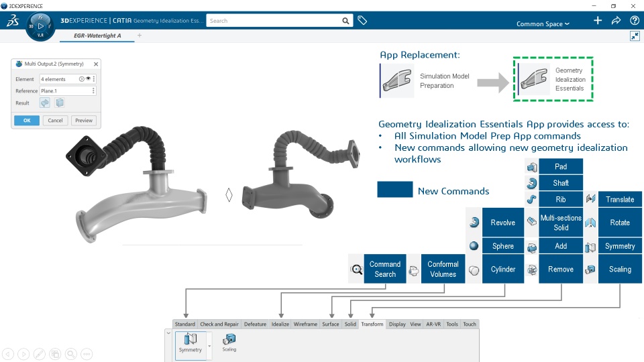Open the compass play button
Image resolution: width=644 pixels, height=362 pixels.
click(x=40, y=26)
